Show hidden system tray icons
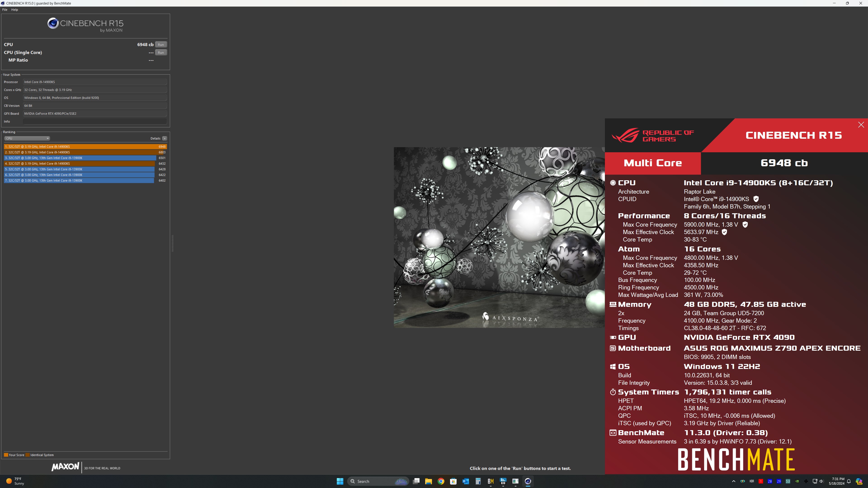This screenshot has height=488, width=868. (734, 481)
